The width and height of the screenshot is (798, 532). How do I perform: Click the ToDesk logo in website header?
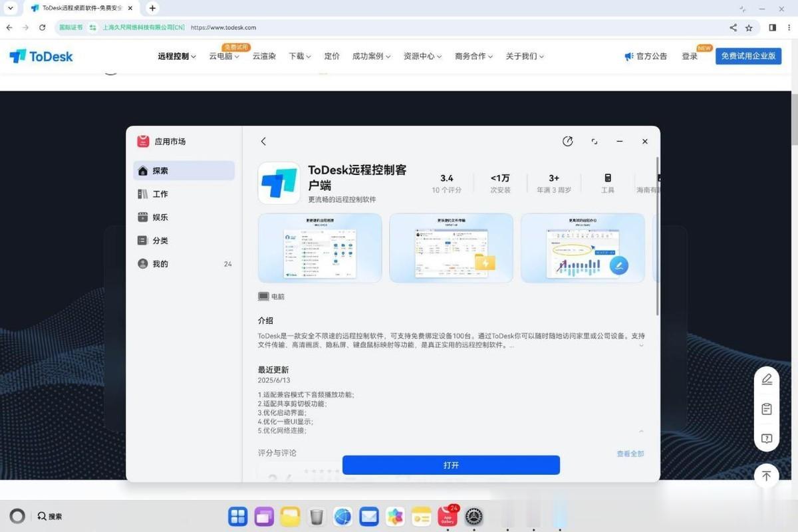pyautogui.click(x=41, y=57)
